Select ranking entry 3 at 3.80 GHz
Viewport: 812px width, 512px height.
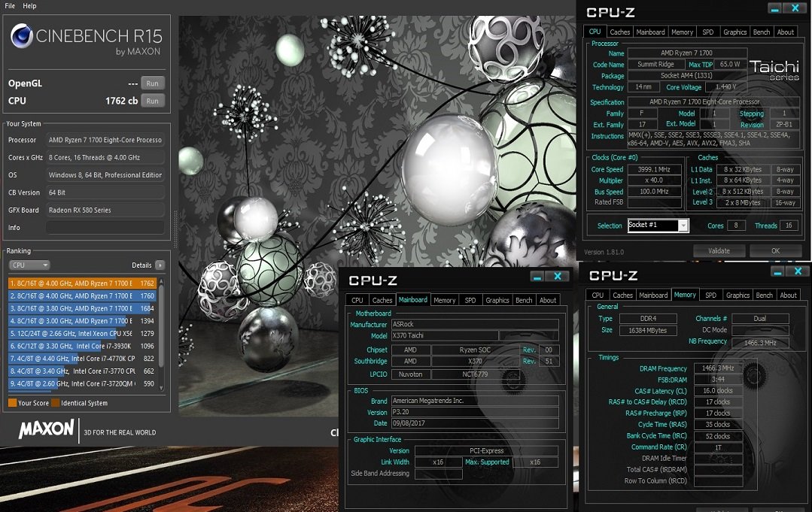coord(82,308)
